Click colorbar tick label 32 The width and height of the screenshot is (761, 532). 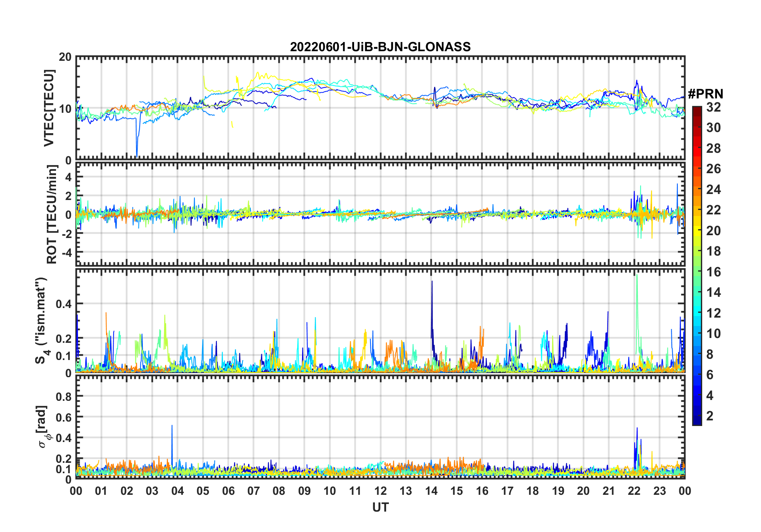coord(713,107)
